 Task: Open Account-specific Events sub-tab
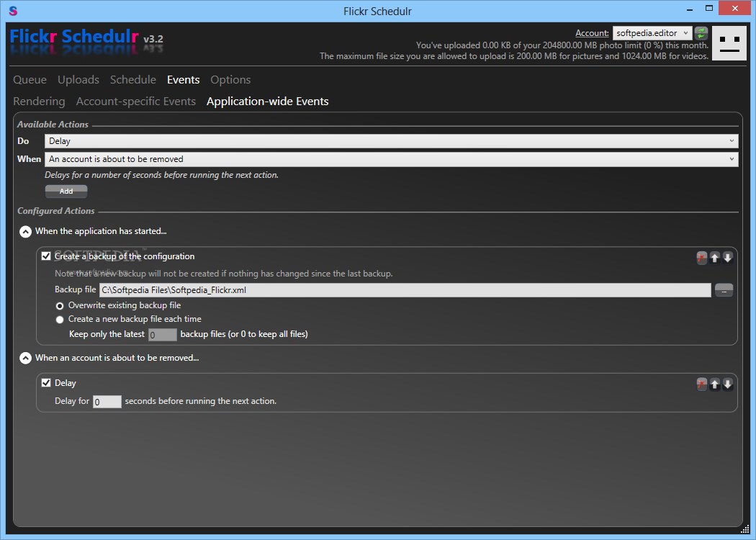point(136,102)
